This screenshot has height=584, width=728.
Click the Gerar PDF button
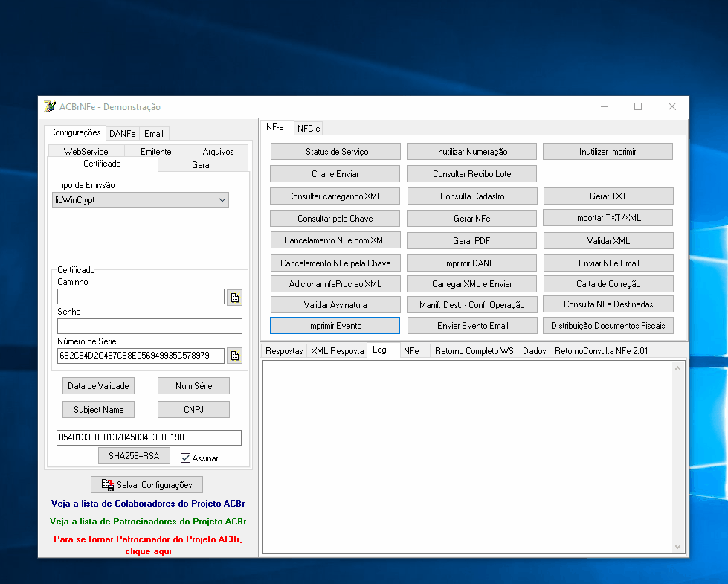[x=471, y=240]
